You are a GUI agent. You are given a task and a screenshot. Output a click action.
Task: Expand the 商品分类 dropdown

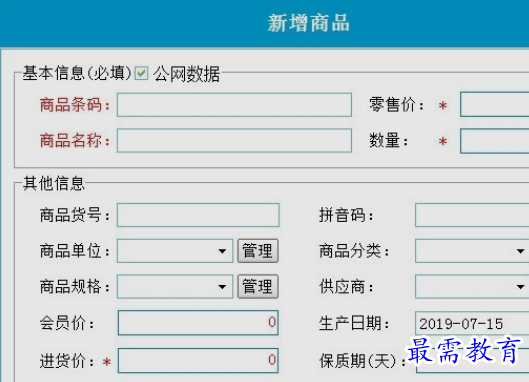[x=472, y=251]
